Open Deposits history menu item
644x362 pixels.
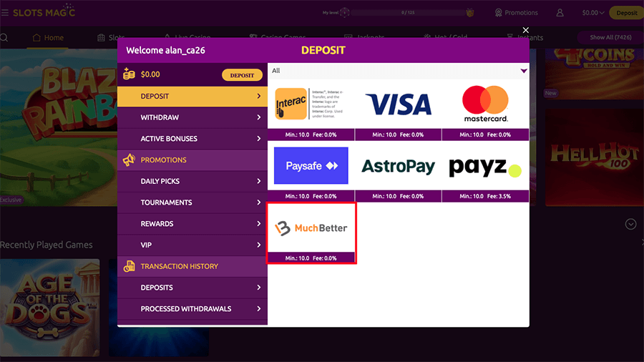192,288
